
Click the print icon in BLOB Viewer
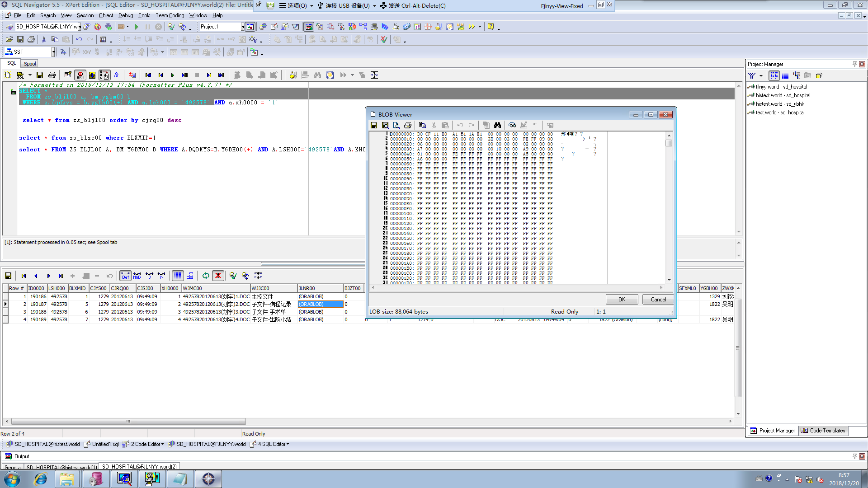[408, 125]
